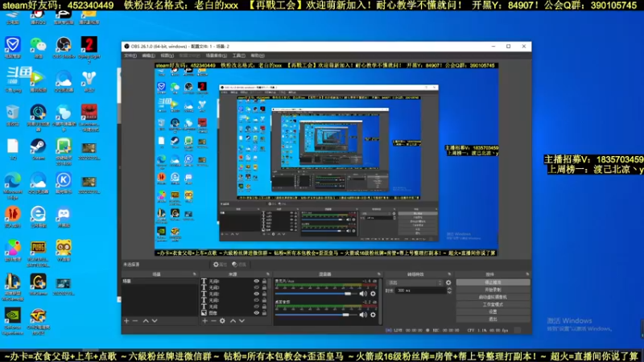644x362 pixels.
Task: Toggle visibility of second text source
Action: pyautogui.click(x=256, y=287)
